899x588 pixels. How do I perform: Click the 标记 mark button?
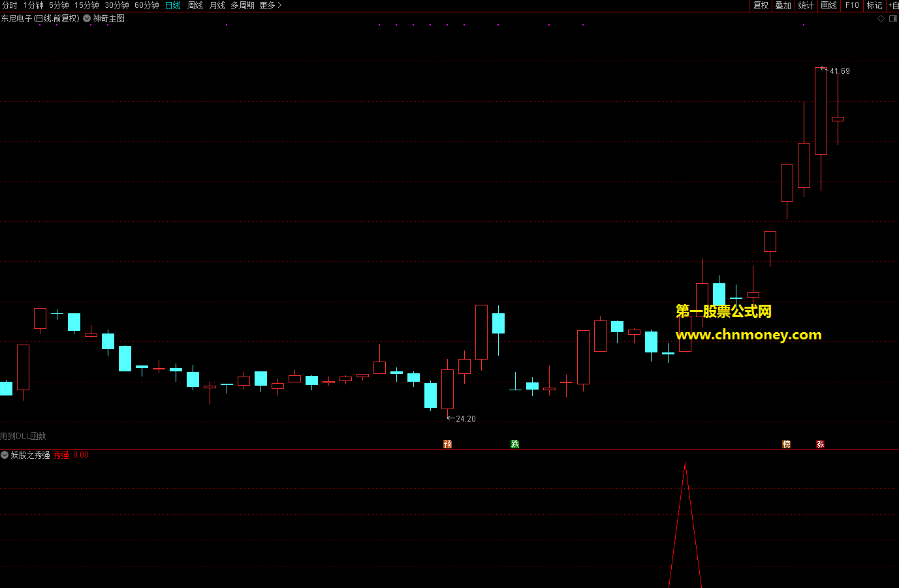pyautogui.click(x=874, y=5)
